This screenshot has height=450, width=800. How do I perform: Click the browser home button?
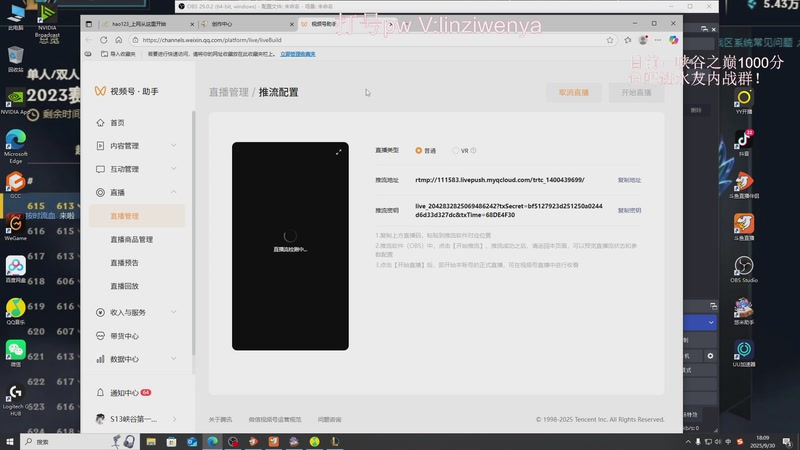click(x=118, y=40)
